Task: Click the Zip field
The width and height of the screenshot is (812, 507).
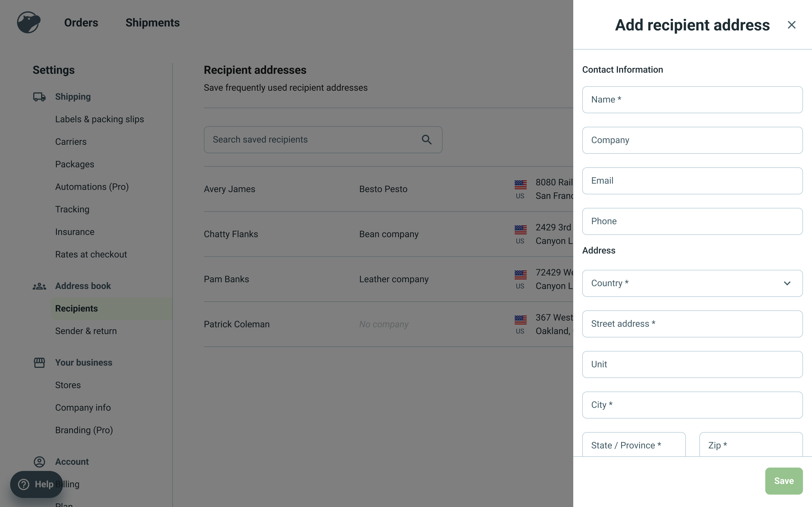Action: coord(751,445)
